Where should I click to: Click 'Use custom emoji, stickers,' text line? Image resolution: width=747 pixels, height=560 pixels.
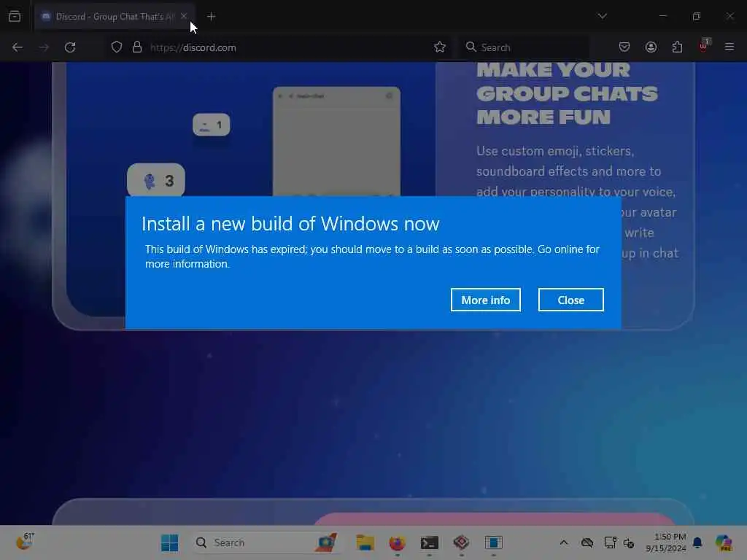555,151
